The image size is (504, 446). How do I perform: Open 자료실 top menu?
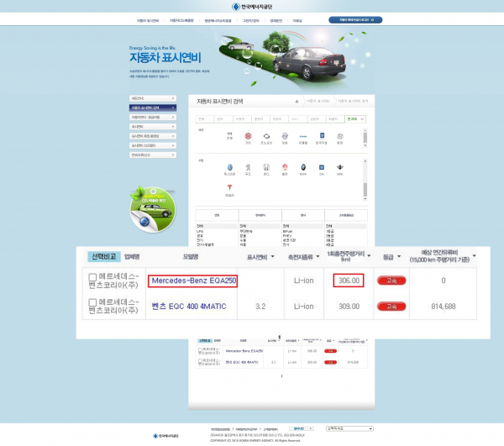tap(297, 20)
